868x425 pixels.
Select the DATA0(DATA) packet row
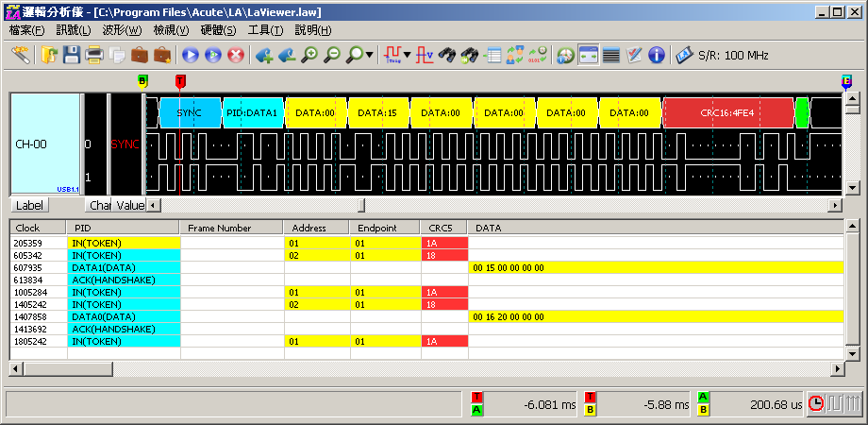tap(426, 316)
